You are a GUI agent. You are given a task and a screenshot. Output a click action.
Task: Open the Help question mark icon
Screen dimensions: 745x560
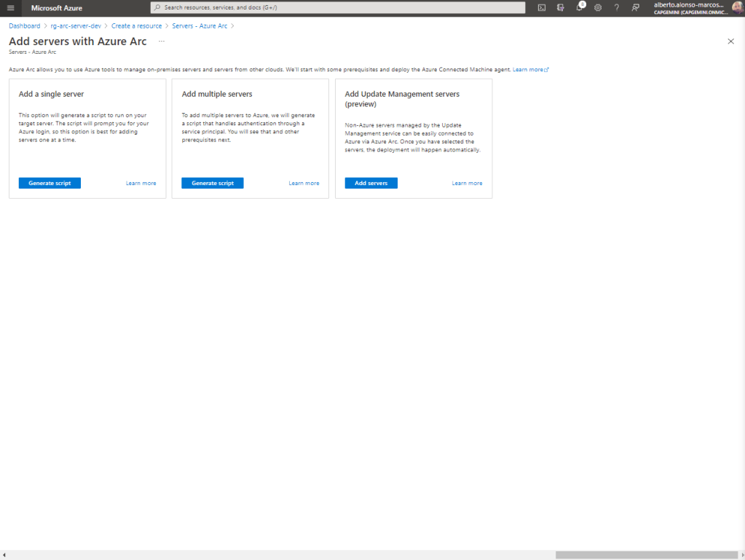617,7
